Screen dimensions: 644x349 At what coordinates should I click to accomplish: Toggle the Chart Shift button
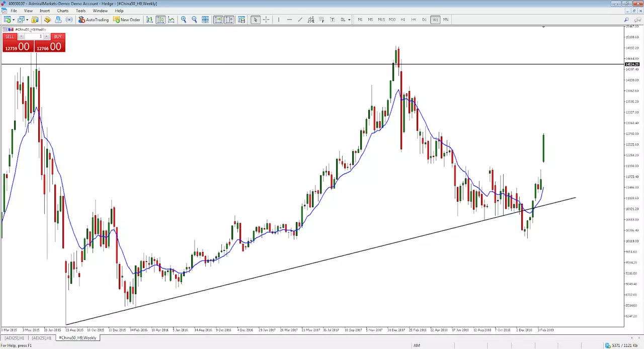coord(229,20)
